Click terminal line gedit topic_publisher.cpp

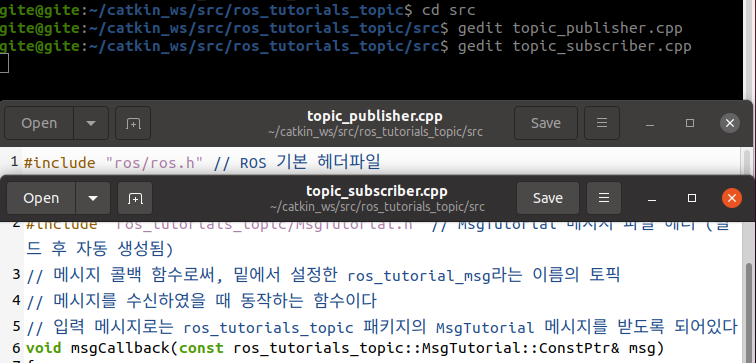[341, 28]
